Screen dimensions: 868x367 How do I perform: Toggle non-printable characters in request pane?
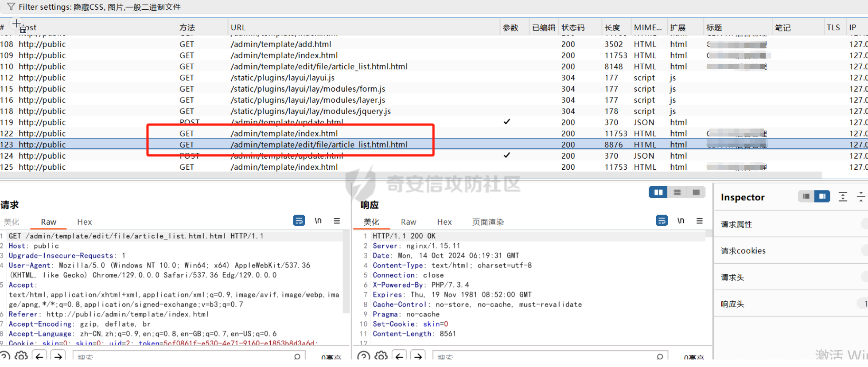318,221
